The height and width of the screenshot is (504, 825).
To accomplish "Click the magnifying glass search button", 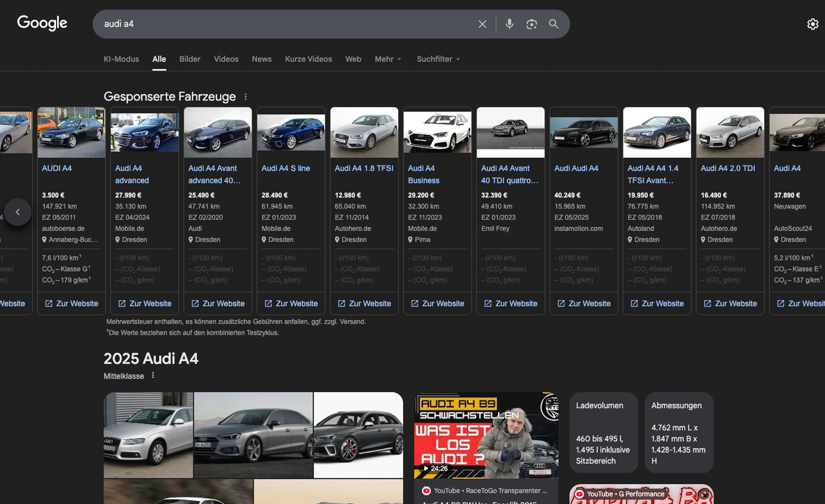I will [x=553, y=24].
